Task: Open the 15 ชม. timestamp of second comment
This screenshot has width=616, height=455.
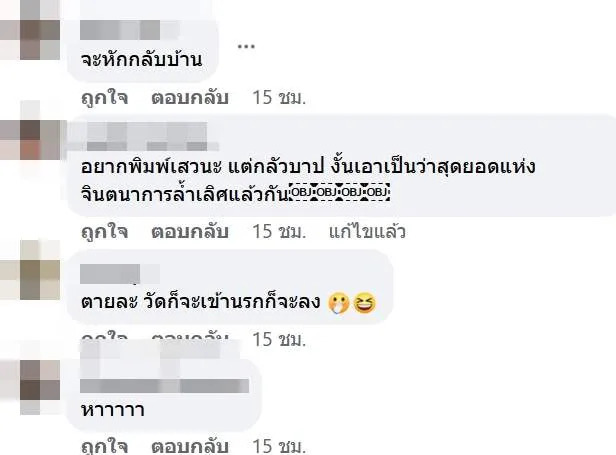Action: [x=279, y=231]
